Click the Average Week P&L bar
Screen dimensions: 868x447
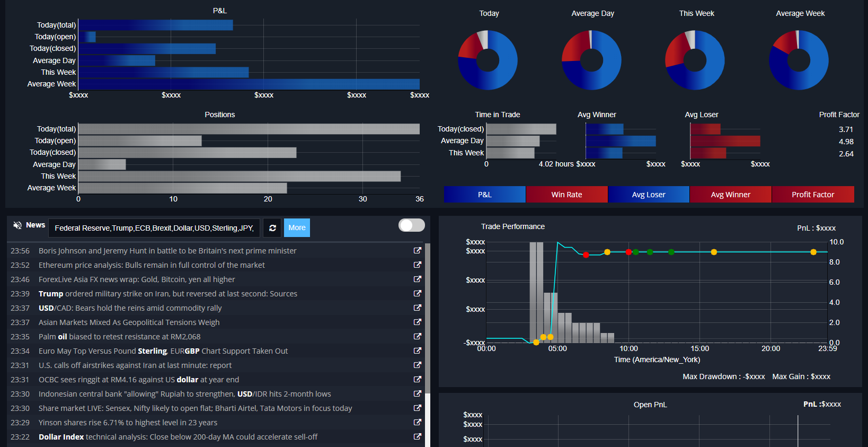click(249, 84)
